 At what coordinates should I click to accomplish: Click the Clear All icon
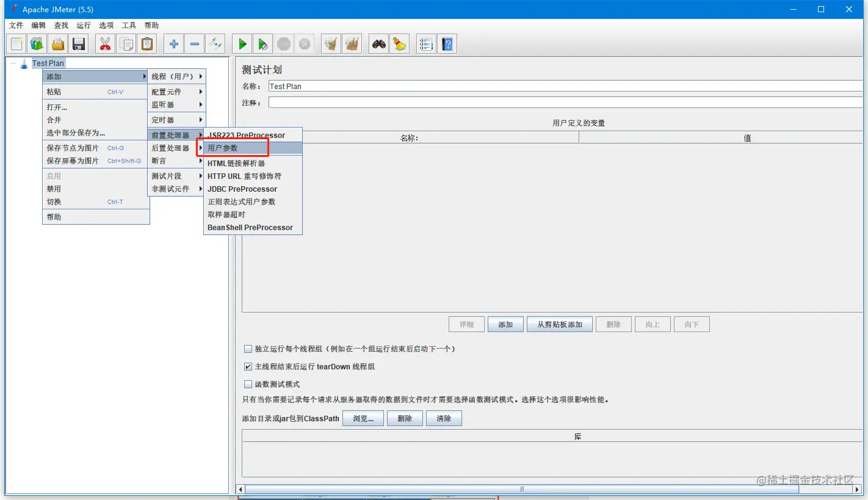352,44
